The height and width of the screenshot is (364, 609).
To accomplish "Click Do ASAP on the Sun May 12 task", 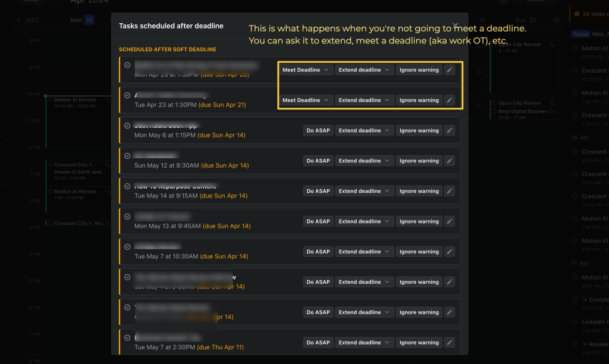I will (x=318, y=161).
